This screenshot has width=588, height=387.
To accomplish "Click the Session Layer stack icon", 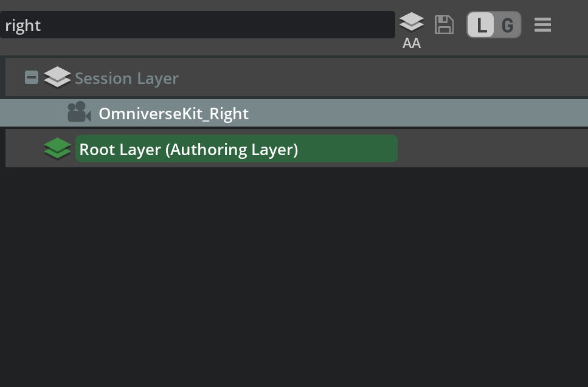I will click(x=58, y=78).
